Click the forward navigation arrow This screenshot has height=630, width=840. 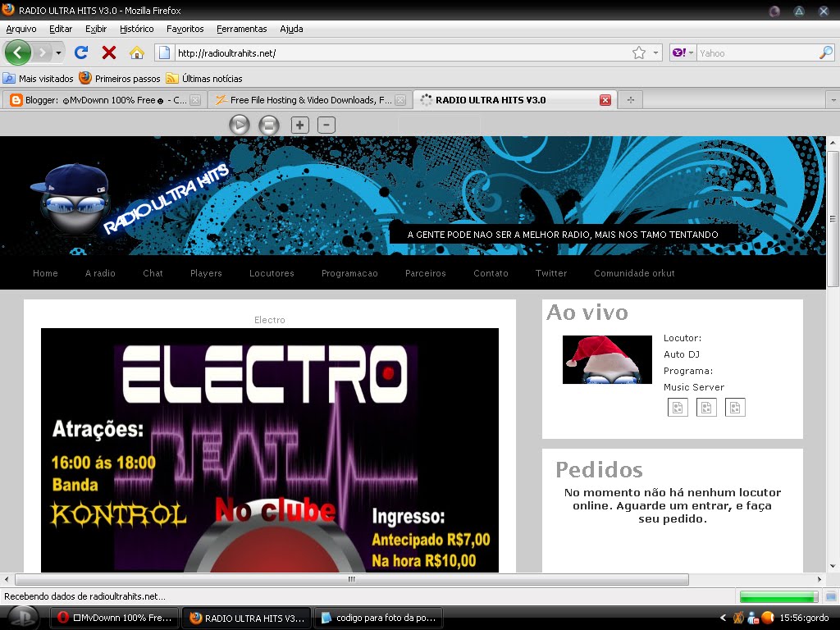click(42, 52)
